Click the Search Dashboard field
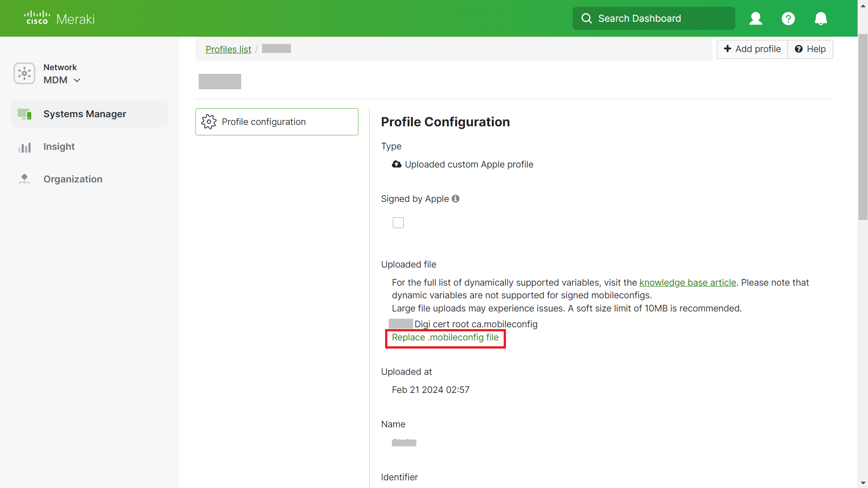 pyautogui.click(x=653, y=18)
